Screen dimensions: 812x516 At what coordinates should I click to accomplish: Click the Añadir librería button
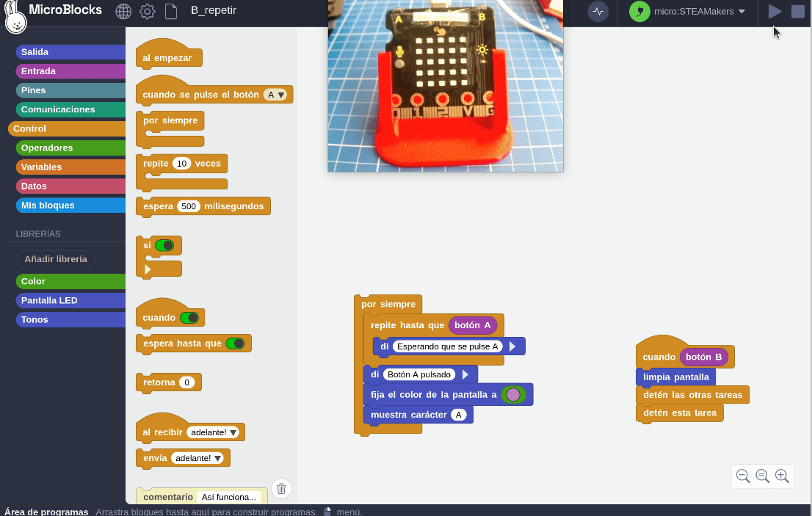click(x=55, y=259)
